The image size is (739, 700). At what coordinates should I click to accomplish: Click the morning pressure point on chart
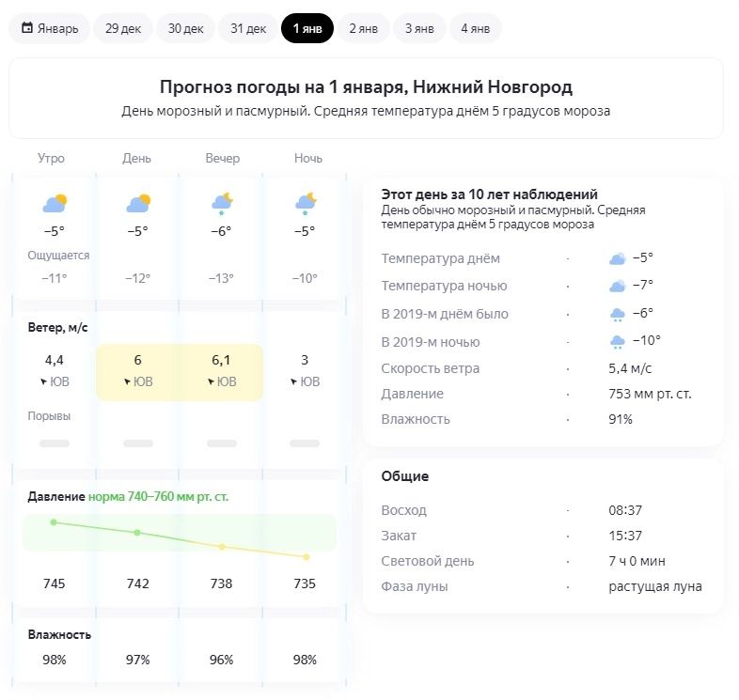[55, 521]
